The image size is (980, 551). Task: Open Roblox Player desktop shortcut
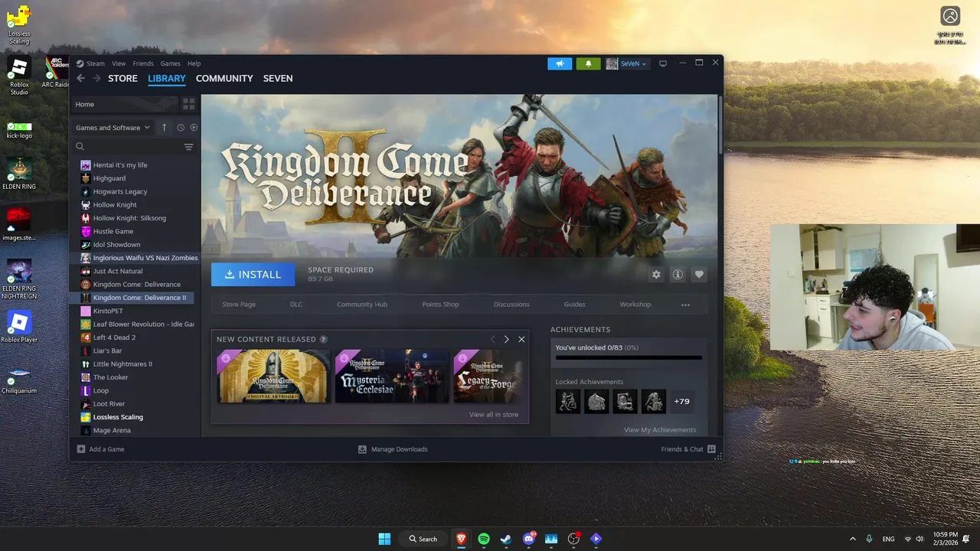click(x=19, y=326)
